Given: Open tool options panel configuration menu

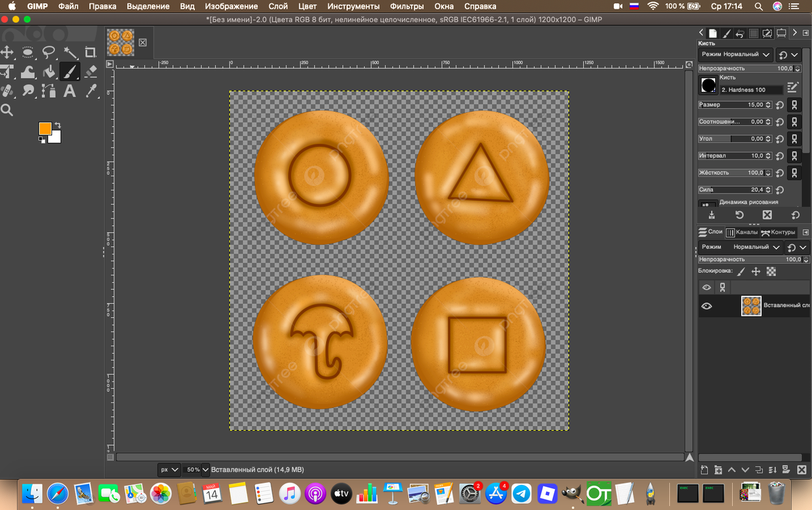Looking at the screenshot, I should click(x=805, y=32).
